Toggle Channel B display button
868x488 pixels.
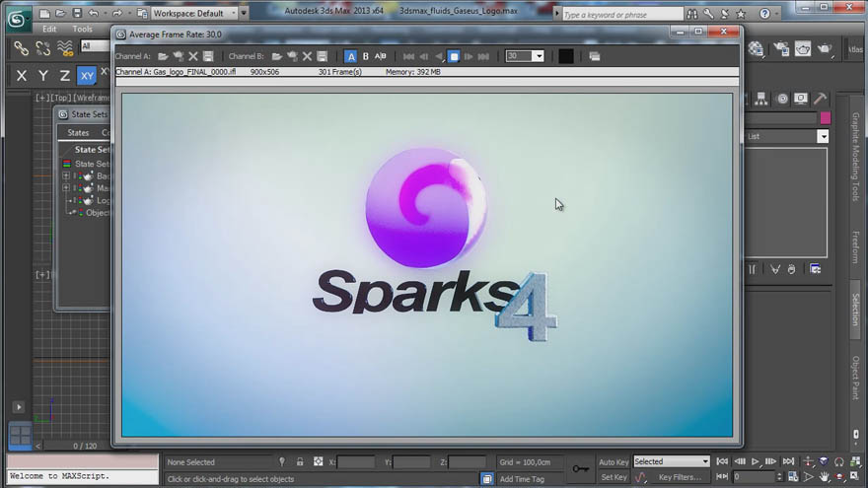coord(365,56)
